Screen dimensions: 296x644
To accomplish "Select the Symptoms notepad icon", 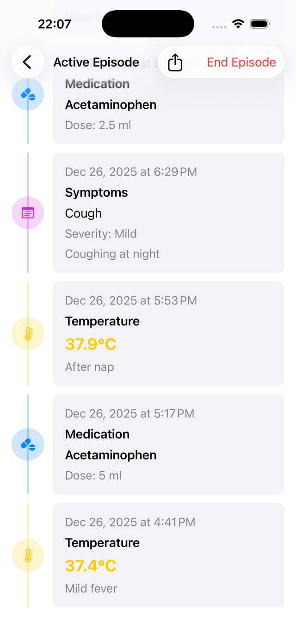I will (x=28, y=213).
